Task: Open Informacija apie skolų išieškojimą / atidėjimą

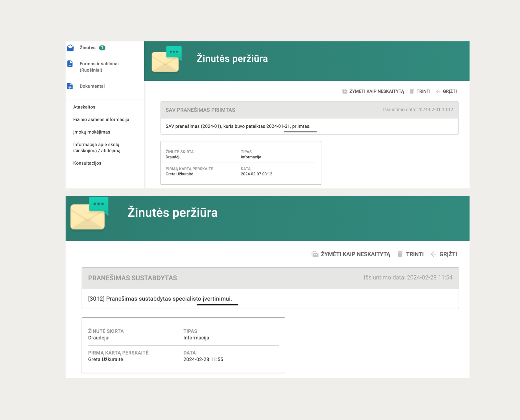Action: [x=97, y=147]
